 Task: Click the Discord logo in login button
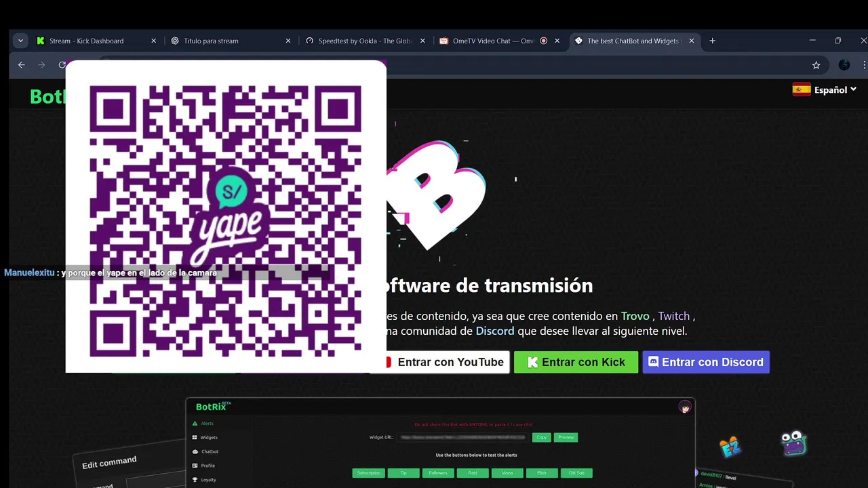click(654, 362)
